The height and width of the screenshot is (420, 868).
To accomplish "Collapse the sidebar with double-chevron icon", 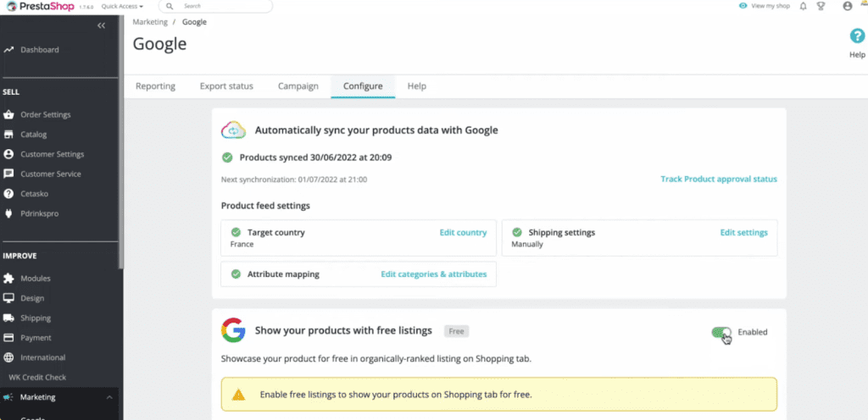I will click(102, 25).
